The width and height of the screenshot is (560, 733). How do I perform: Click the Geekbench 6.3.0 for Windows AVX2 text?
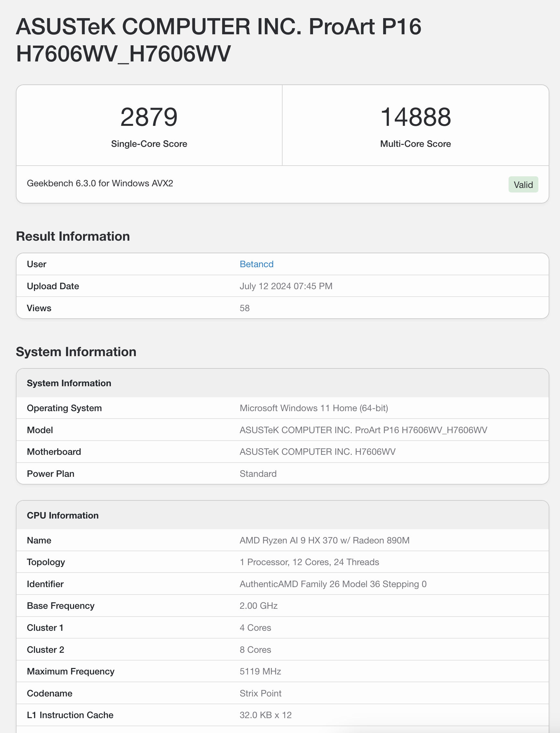[100, 183]
